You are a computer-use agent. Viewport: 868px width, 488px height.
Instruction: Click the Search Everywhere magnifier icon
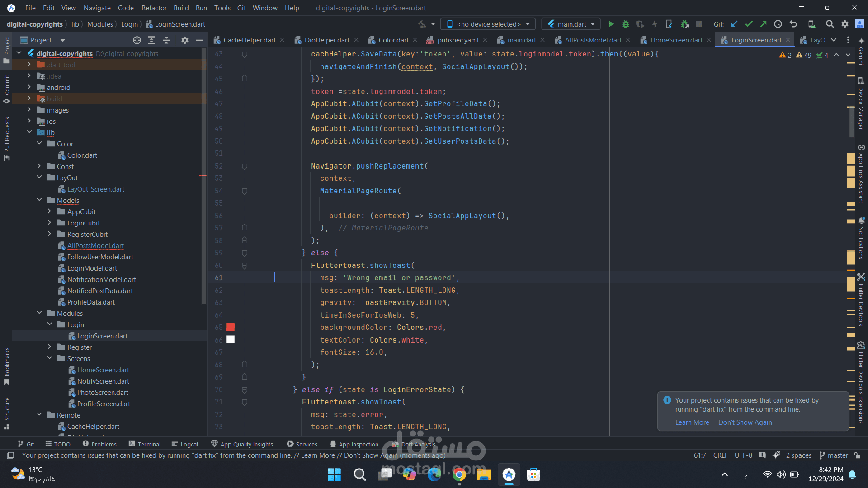coord(830,24)
